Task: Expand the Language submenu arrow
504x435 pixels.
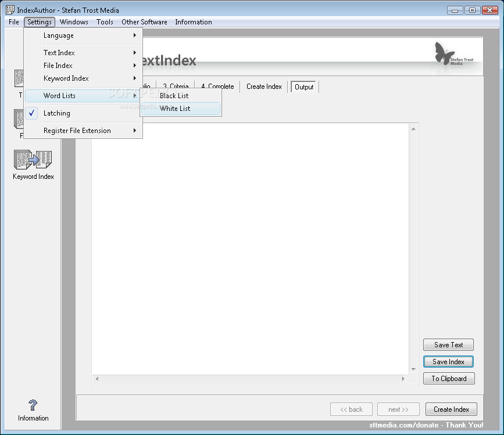Action: pos(135,35)
